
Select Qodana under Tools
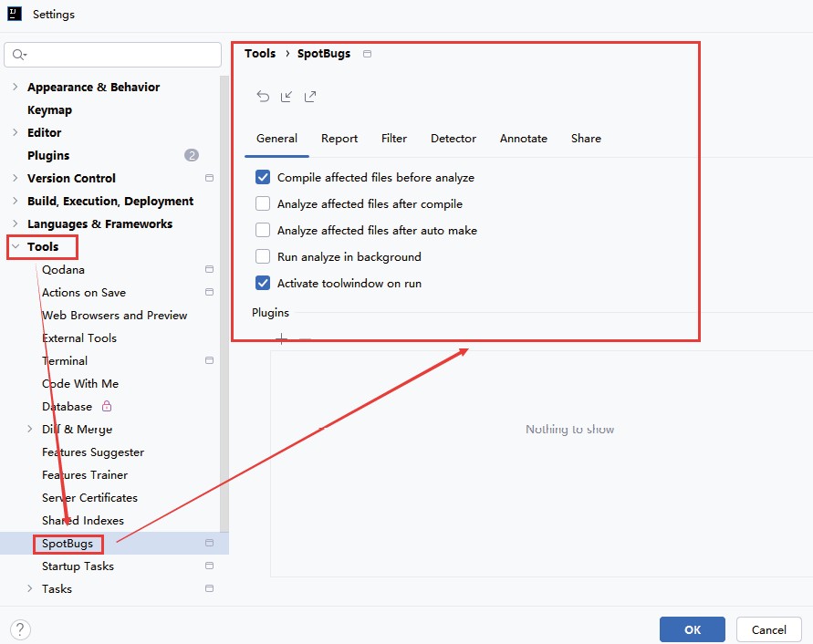click(x=63, y=270)
